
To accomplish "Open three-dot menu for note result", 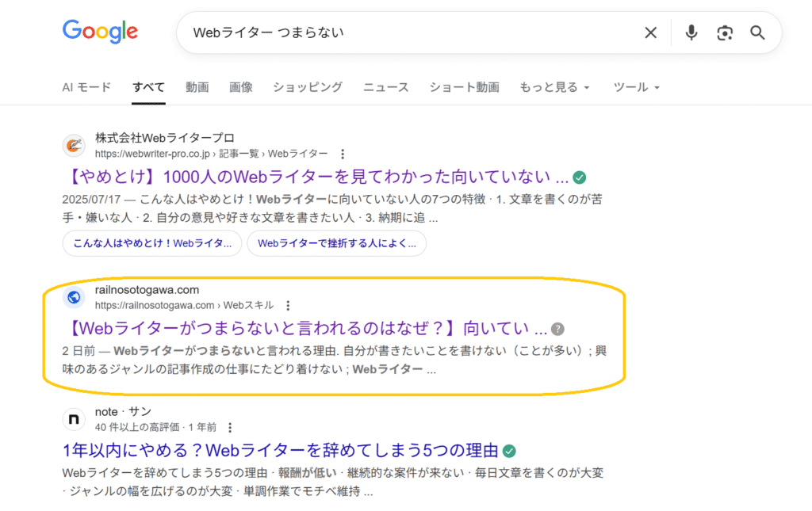I will (x=230, y=427).
